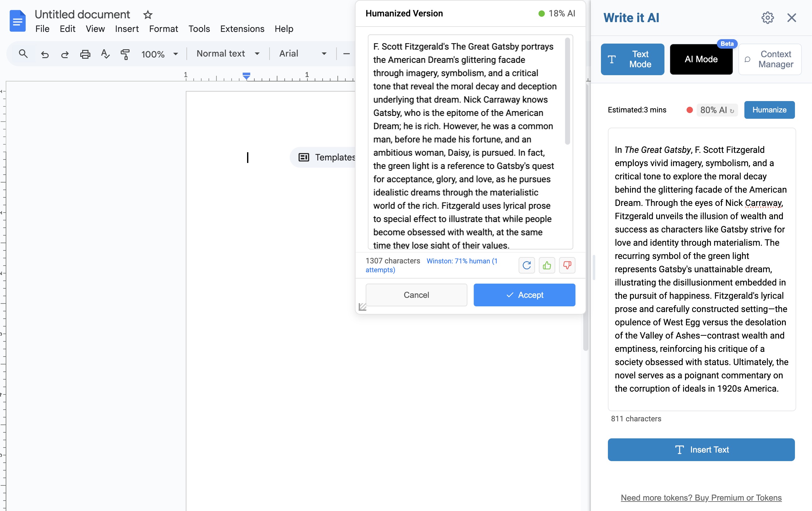
Task: Open Write it AI settings gear
Action: (767, 17)
